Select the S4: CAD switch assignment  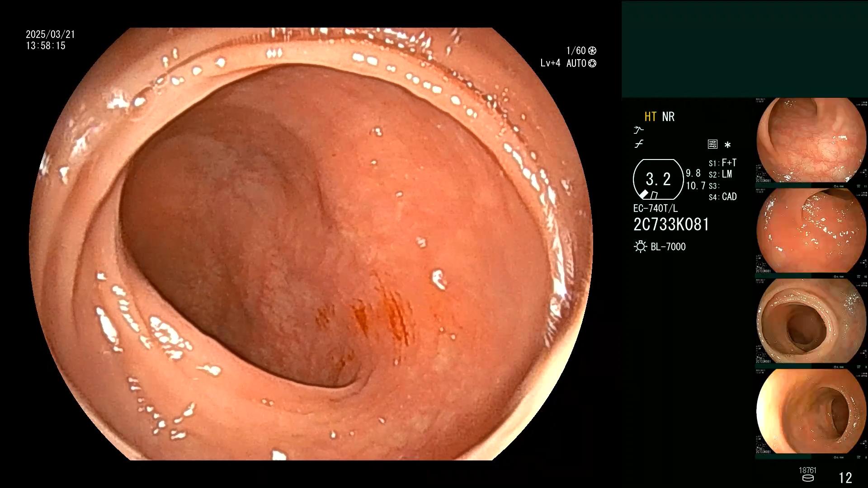(x=722, y=197)
